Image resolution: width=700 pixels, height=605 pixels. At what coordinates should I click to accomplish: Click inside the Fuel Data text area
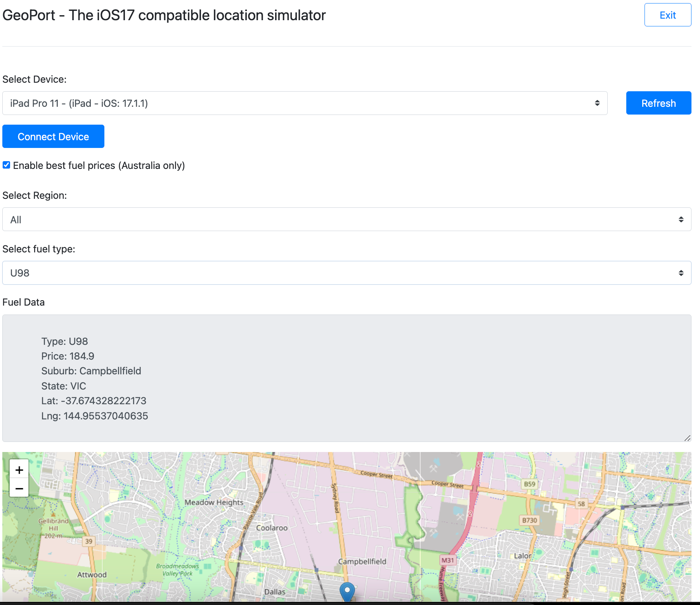pos(347,378)
